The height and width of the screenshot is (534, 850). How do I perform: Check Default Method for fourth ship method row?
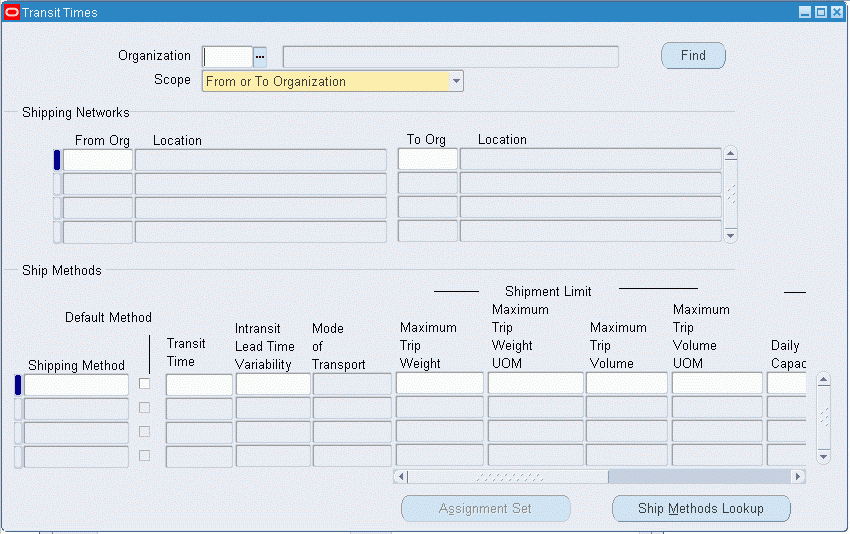(x=144, y=455)
